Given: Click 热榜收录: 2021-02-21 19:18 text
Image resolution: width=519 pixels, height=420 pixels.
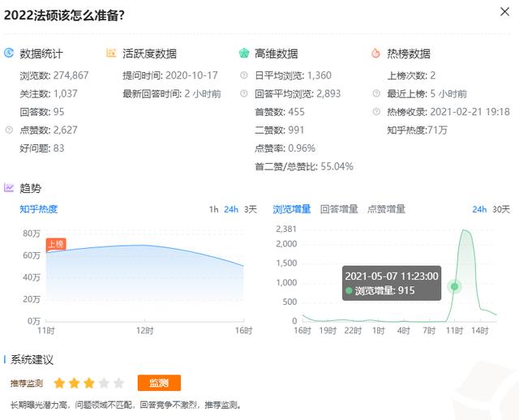Looking at the screenshot, I should tap(448, 112).
